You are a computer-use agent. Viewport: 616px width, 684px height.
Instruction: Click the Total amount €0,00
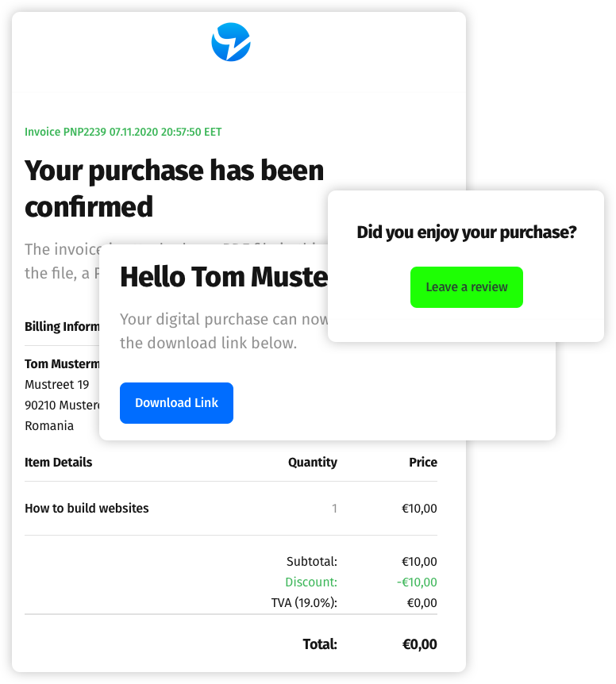tap(418, 644)
